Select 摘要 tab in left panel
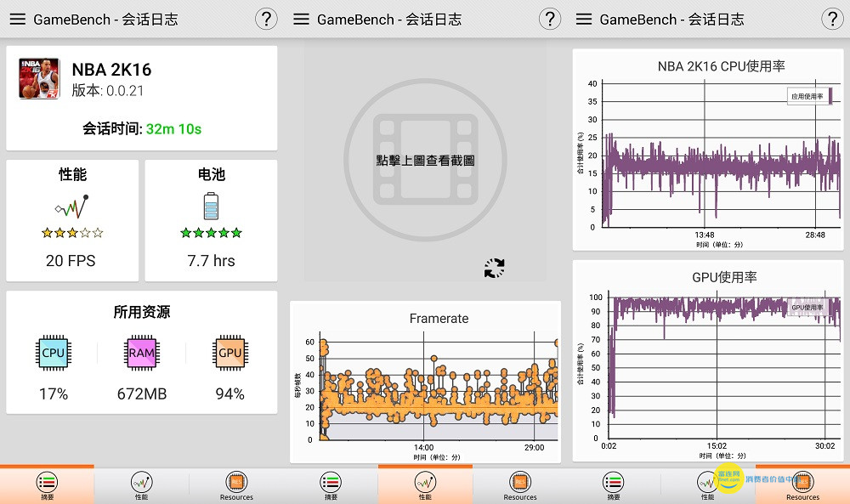Viewport: 850px width, 504px height. [x=47, y=485]
